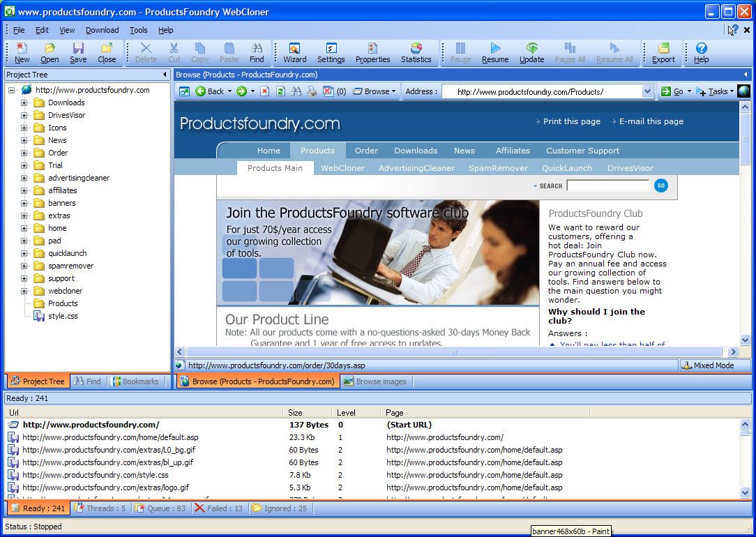Click the green Forward arrow in the browse toolbar

pyautogui.click(x=241, y=91)
